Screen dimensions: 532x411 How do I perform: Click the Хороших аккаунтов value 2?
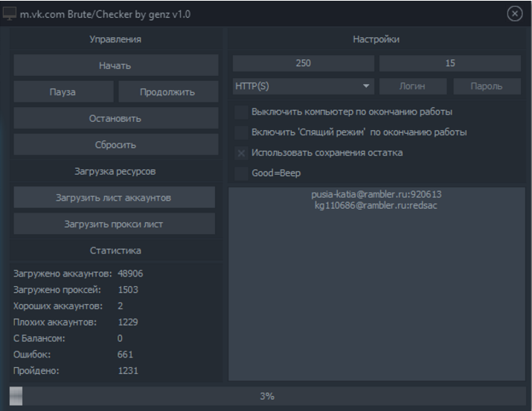(120, 306)
